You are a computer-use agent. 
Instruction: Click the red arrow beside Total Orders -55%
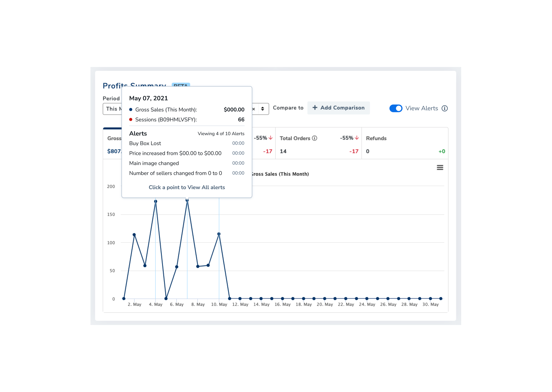pyautogui.click(x=357, y=138)
